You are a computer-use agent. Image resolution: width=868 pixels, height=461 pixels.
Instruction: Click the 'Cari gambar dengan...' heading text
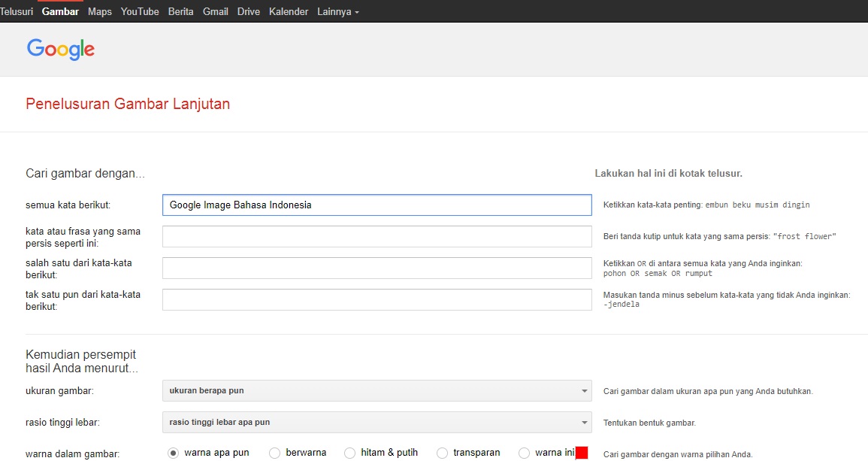coord(85,174)
